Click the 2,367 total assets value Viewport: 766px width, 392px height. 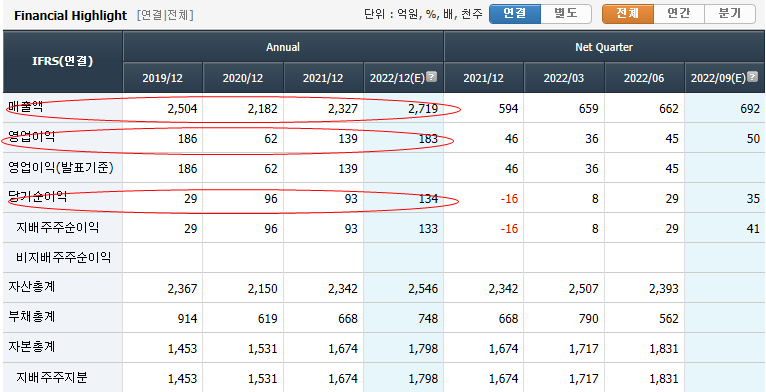pyautogui.click(x=182, y=289)
